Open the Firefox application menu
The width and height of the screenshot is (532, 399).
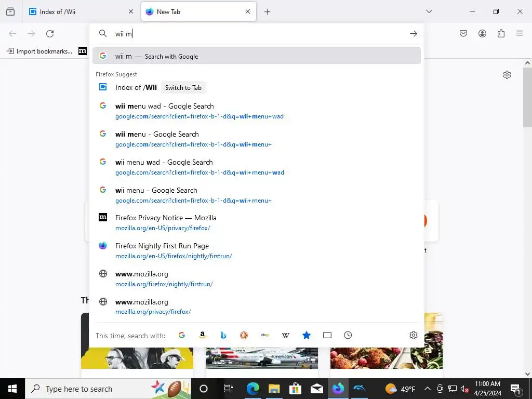(520, 33)
